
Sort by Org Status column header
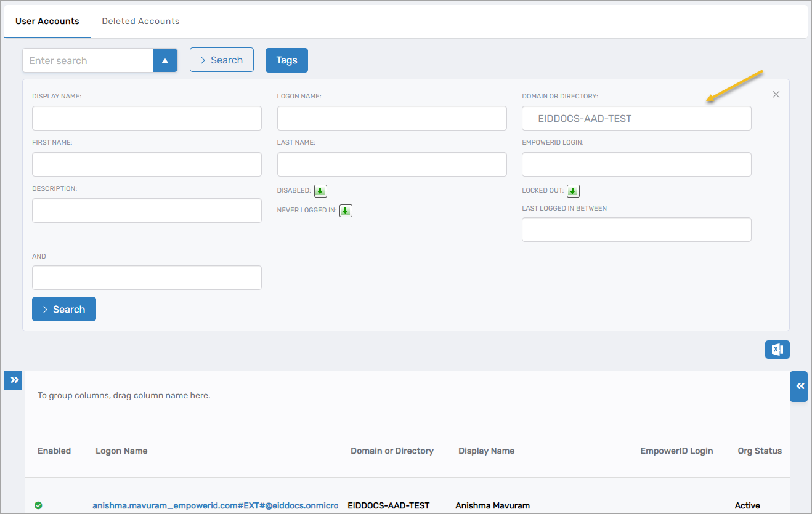point(759,451)
